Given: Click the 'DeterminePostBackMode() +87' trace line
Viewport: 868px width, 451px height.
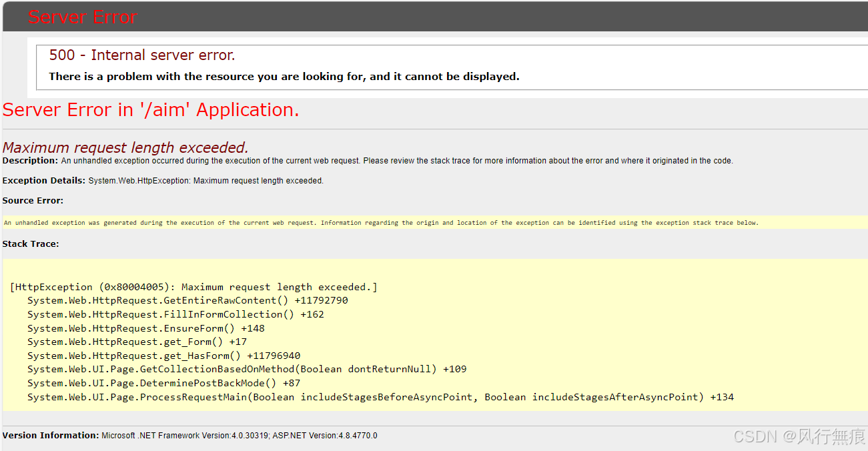Looking at the screenshot, I should [163, 383].
